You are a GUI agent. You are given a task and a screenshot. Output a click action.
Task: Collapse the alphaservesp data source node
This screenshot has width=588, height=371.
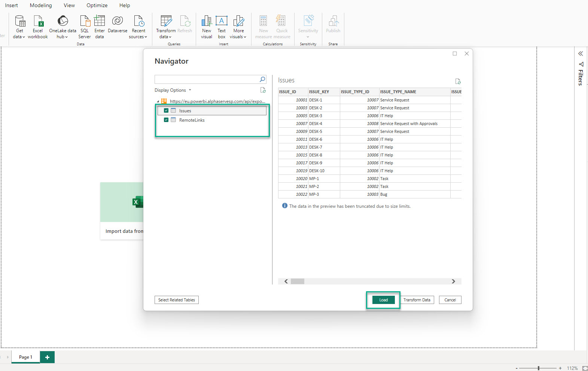(x=158, y=101)
